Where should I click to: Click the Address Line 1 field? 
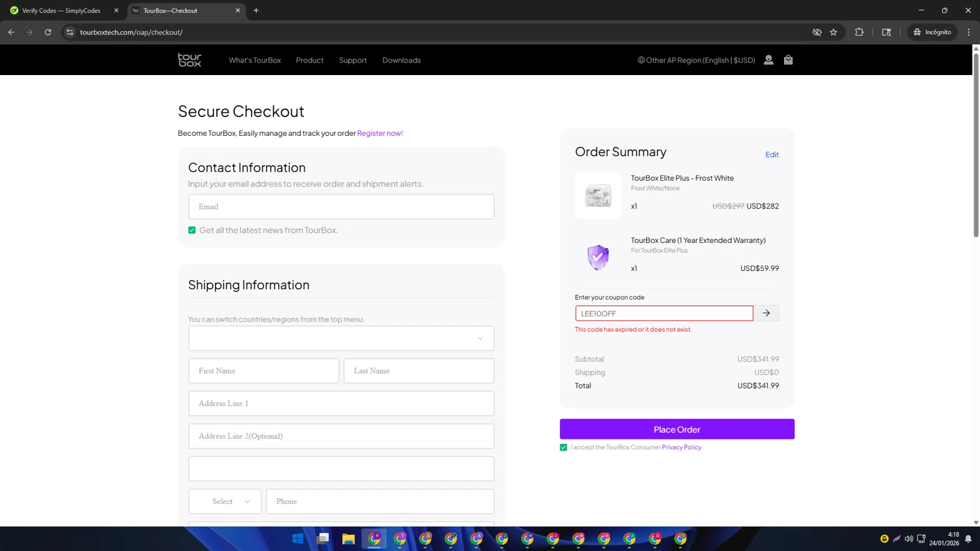tap(341, 403)
